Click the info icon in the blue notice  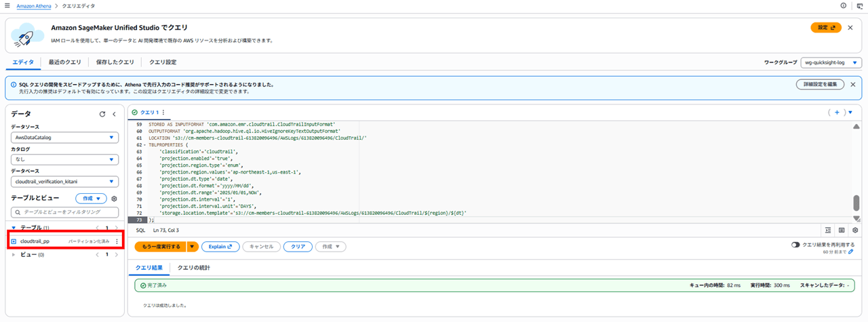point(14,85)
